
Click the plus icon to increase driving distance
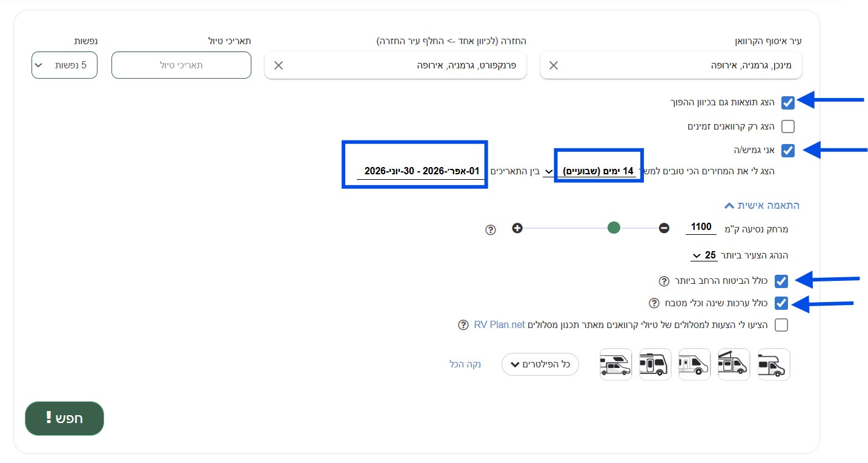tap(517, 228)
